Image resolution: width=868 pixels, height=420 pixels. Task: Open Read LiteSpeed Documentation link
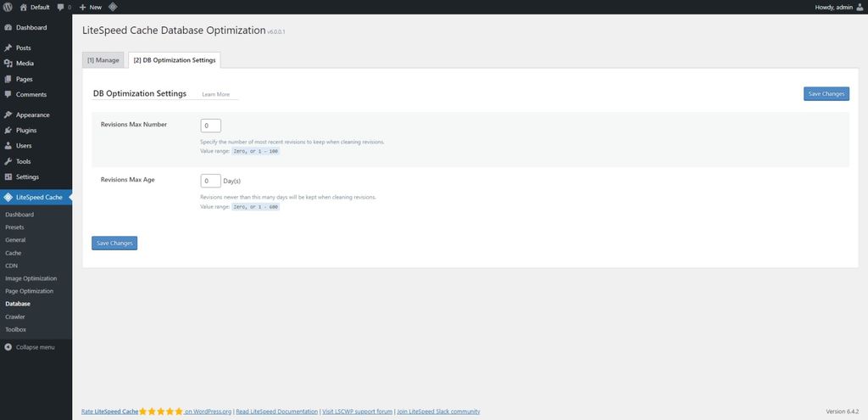(x=277, y=412)
